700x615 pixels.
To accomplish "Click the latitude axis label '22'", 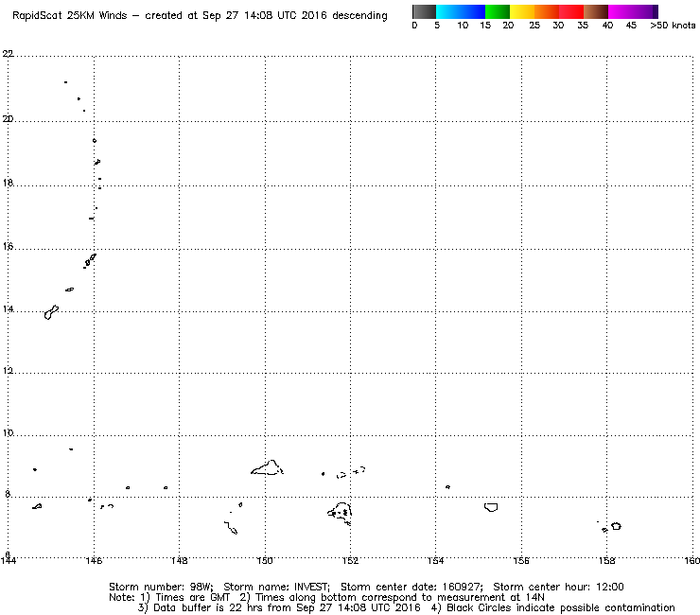I will click(8, 54).
